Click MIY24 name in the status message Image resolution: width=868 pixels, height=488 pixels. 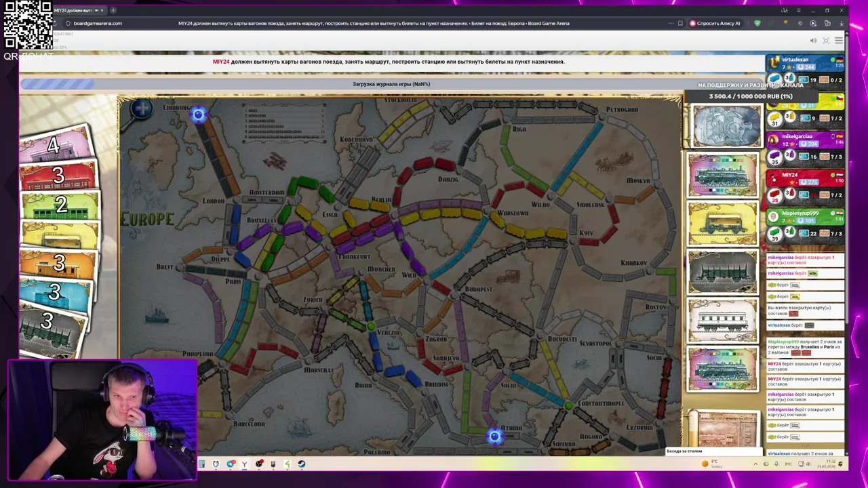click(x=221, y=62)
